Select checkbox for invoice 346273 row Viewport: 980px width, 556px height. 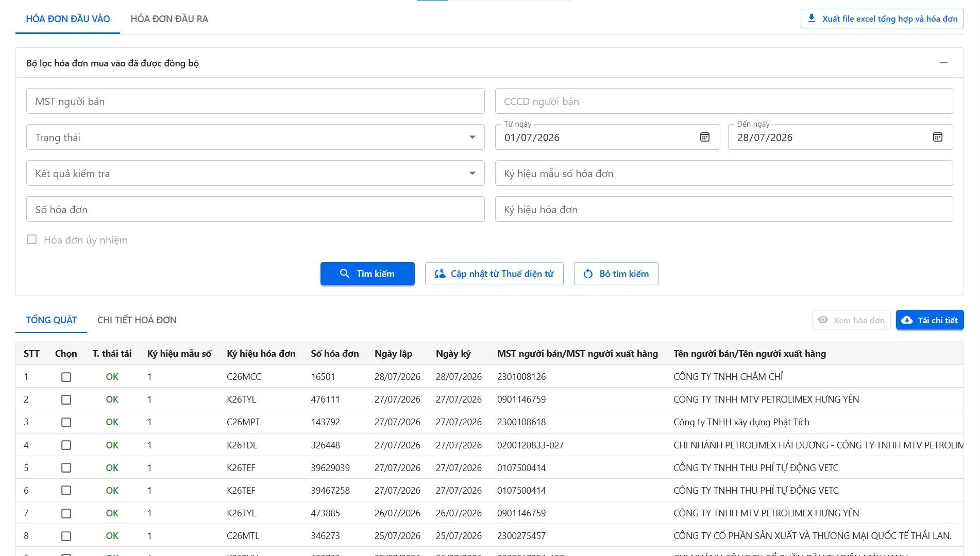pos(66,536)
